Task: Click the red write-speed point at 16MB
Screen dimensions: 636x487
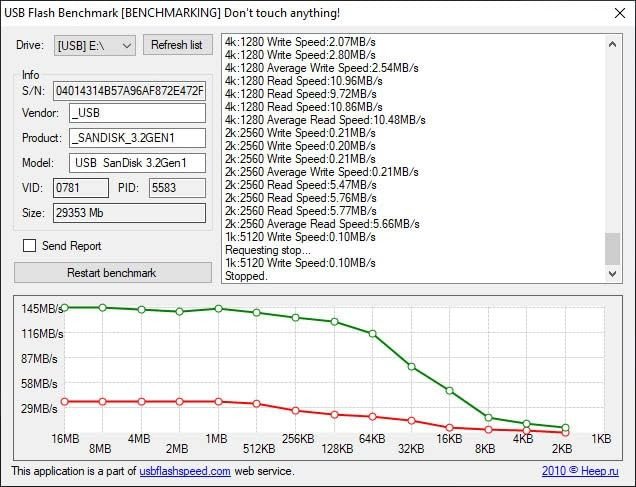Action: pos(64,401)
